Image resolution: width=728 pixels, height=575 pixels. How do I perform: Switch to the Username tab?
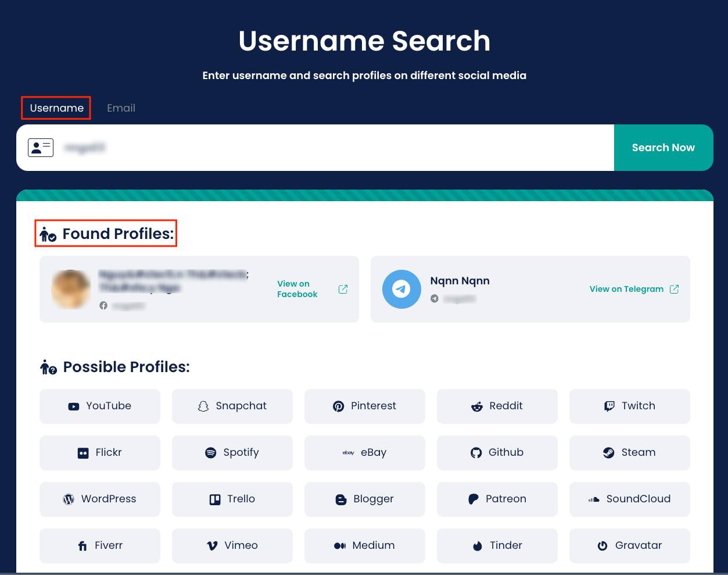[x=56, y=108]
